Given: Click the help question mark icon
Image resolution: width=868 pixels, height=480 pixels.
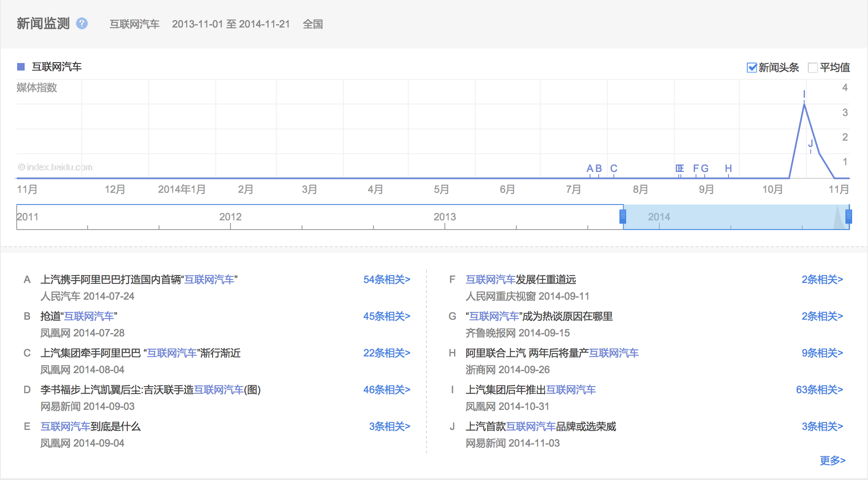Looking at the screenshot, I should (x=82, y=23).
